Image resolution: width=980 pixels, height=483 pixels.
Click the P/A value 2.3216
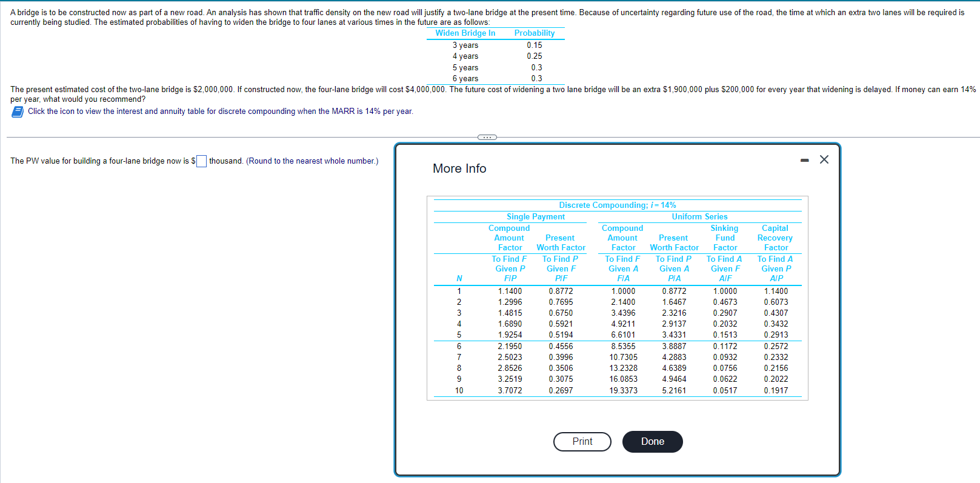(674, 313)
